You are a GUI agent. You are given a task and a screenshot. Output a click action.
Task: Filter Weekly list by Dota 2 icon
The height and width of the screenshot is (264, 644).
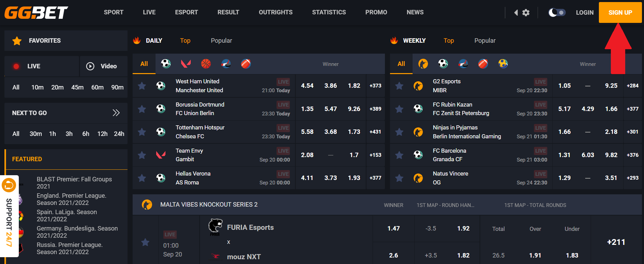[x=463, y=64]
